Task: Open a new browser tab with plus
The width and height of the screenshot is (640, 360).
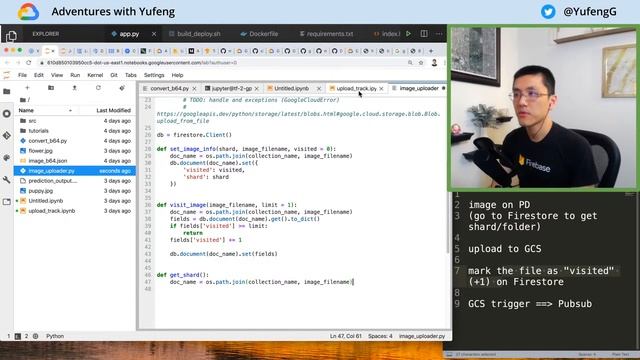Action: [x=431, y=51]
